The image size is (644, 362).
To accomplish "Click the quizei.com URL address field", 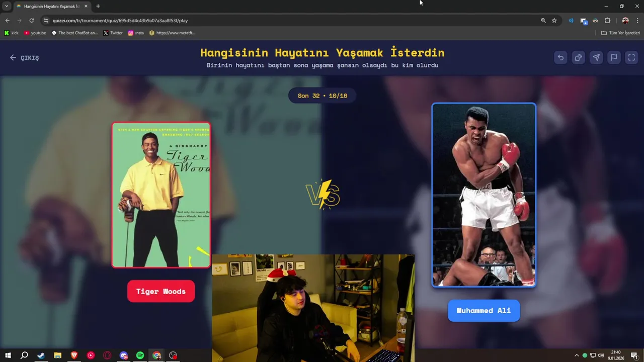I will pyautogui.click(x=120, y=21).
